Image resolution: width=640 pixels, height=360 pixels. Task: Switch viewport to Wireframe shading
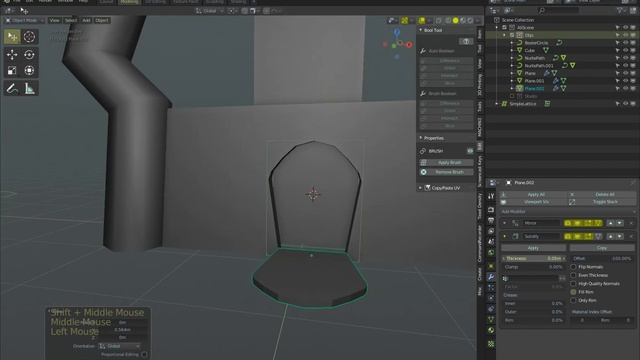448,20
